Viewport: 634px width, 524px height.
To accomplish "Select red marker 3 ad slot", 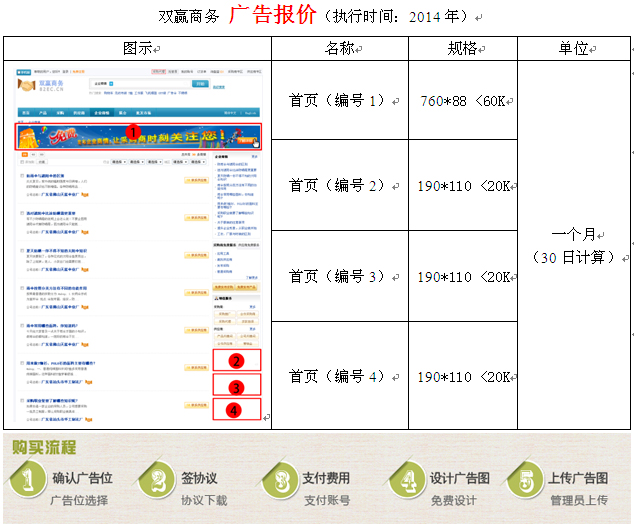I will click(x=236, y=386).
